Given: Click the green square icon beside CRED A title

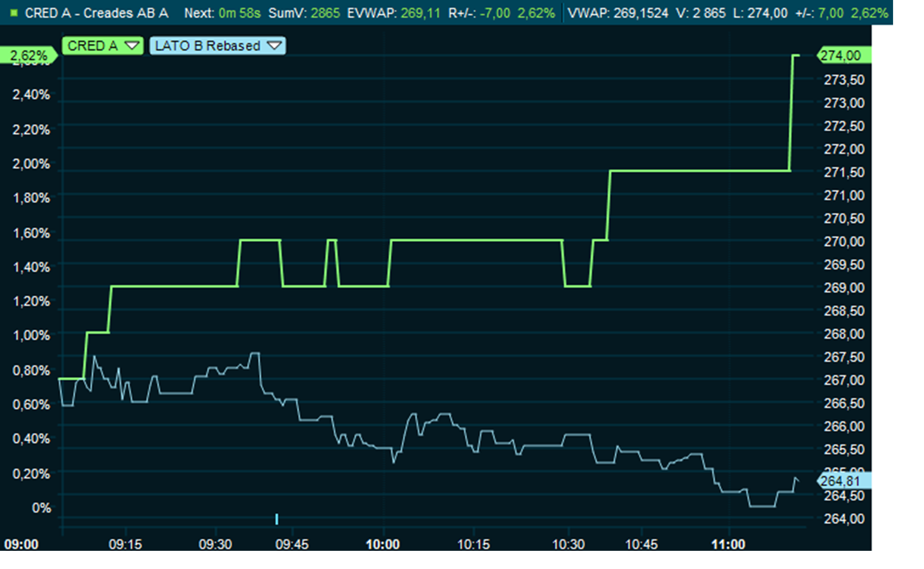Looking at the screenshot, I should pos(14,13).
